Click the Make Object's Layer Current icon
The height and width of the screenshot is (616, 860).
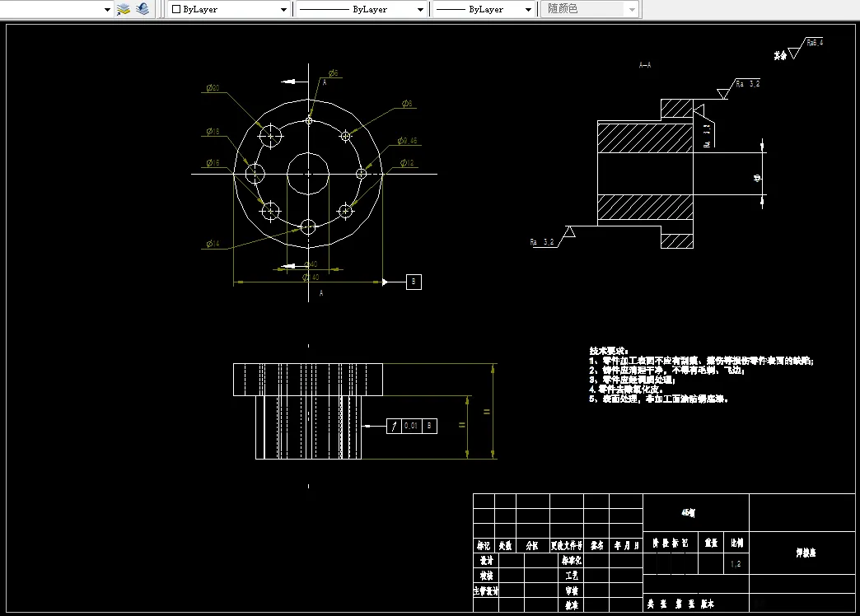click(x=124, y=9)
